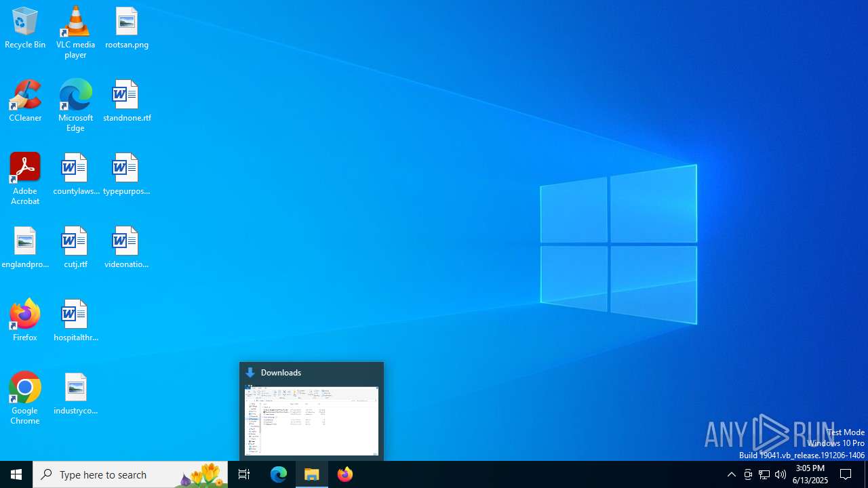Open the Windows Start menu
868x488 pixels.
pos(16,474)
